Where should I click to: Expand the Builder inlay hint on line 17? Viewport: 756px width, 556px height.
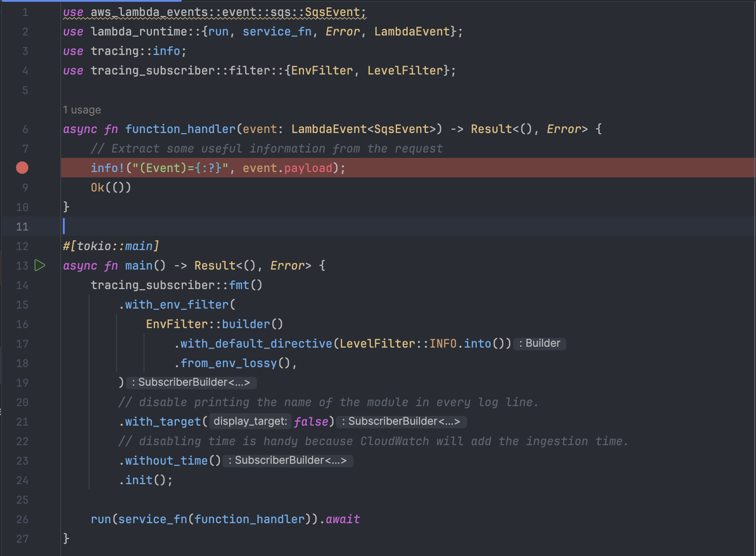coord(539,343)
